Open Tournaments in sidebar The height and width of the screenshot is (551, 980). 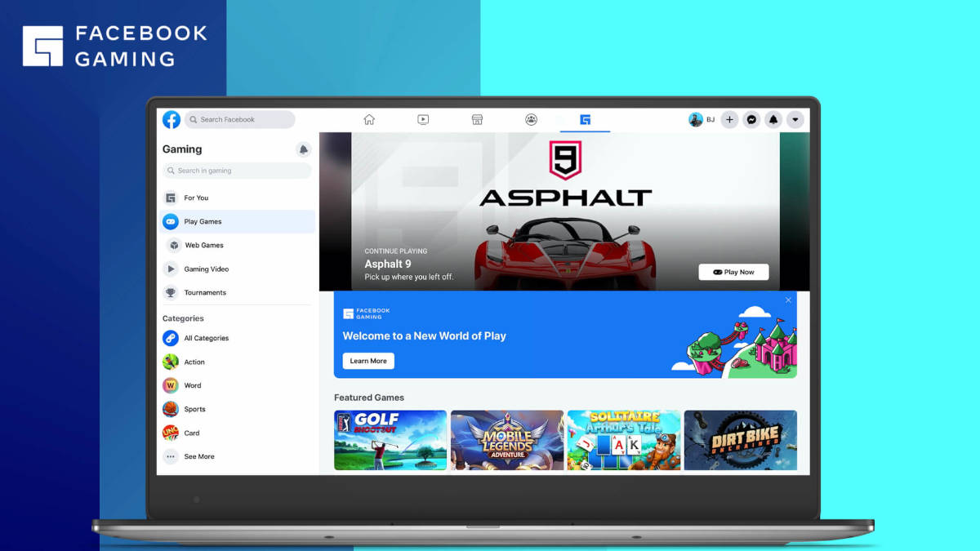click(236, 292)
